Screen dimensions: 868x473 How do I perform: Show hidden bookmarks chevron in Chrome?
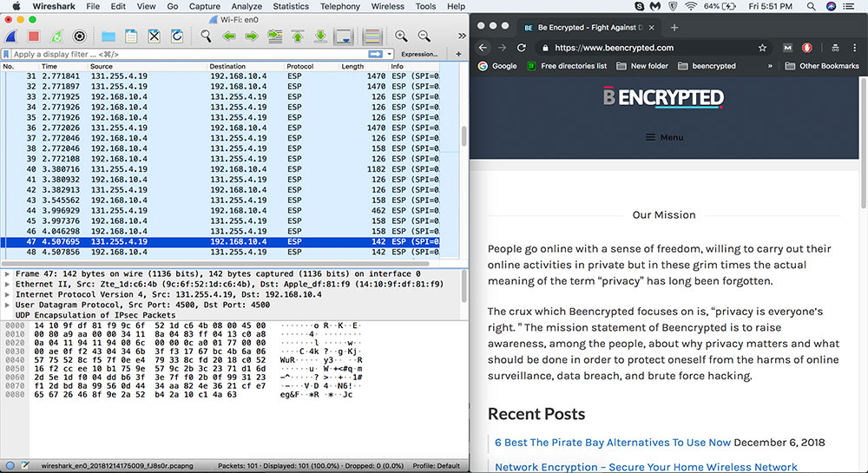tap(769, 66)
